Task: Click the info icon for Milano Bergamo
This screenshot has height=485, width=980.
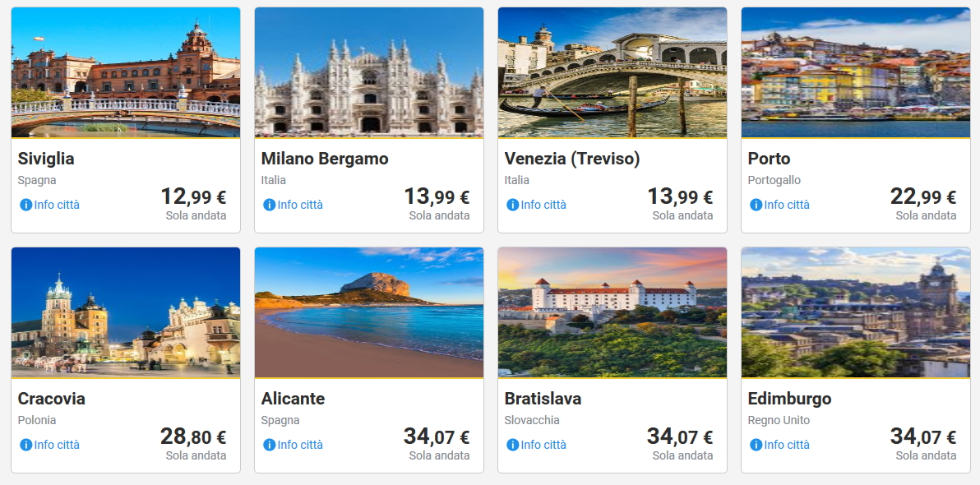Action: coord(269,205)
